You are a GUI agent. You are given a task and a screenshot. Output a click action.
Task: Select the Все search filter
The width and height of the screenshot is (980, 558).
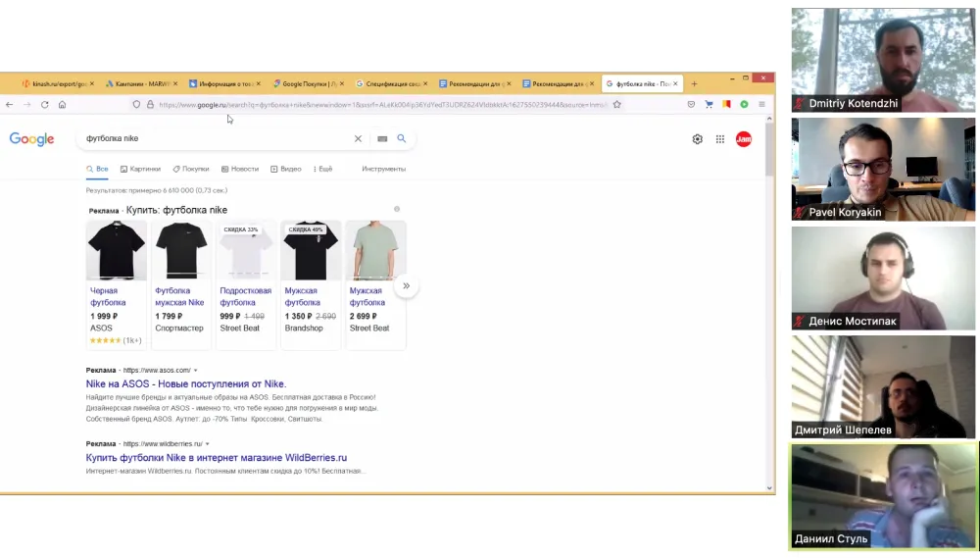[x=97, y=169]
